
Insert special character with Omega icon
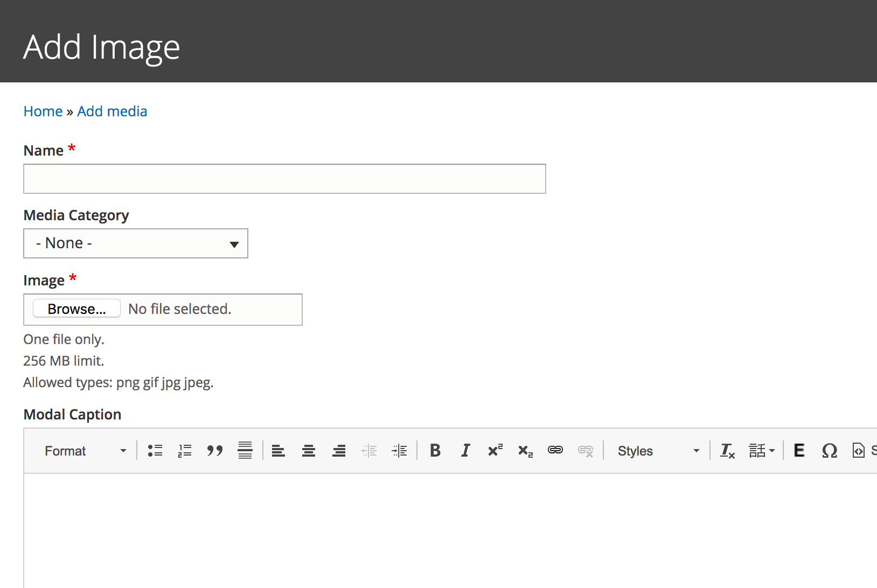(830, 451)
